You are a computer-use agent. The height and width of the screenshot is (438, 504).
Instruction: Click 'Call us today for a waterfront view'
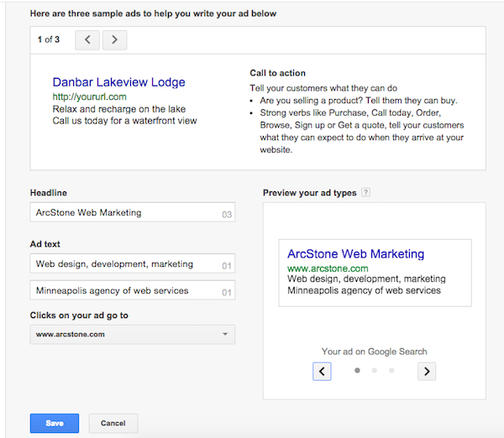coord(124,121)
